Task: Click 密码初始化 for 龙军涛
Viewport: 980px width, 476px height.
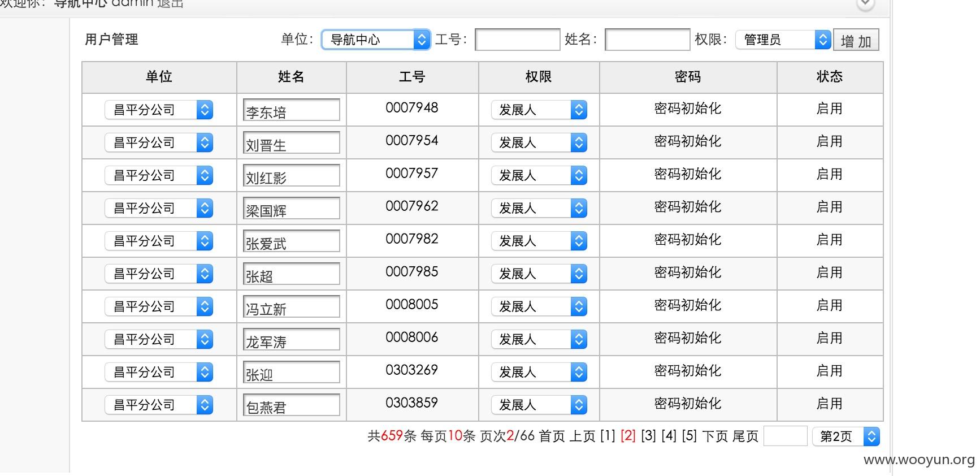Action: tap(688, 338)
